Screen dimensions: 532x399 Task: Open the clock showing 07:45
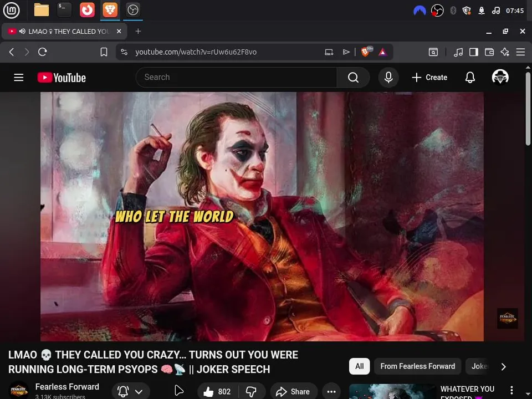[x=515, y=11]
